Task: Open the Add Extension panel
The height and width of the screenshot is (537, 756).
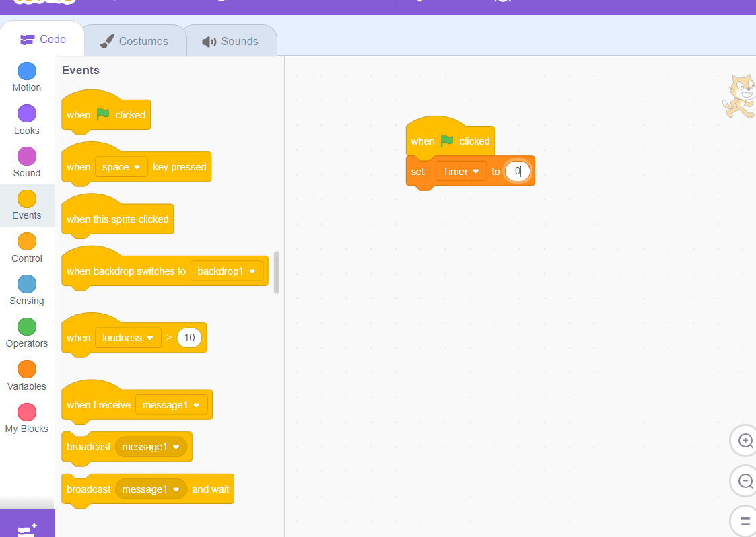Action: (27, 528)
